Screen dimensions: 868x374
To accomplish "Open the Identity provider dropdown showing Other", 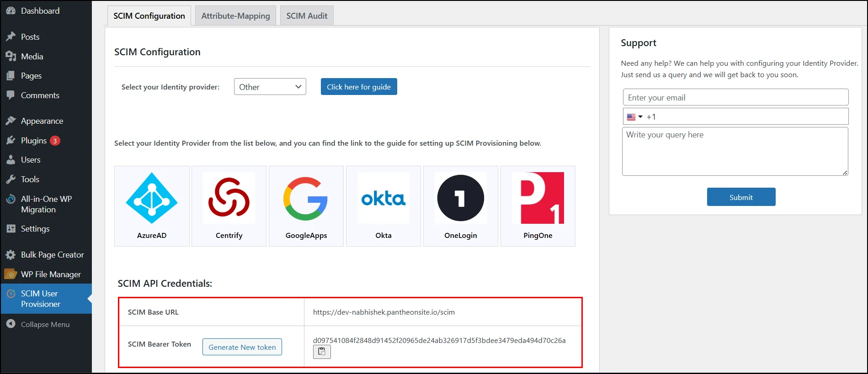I will tap(270, 87).
